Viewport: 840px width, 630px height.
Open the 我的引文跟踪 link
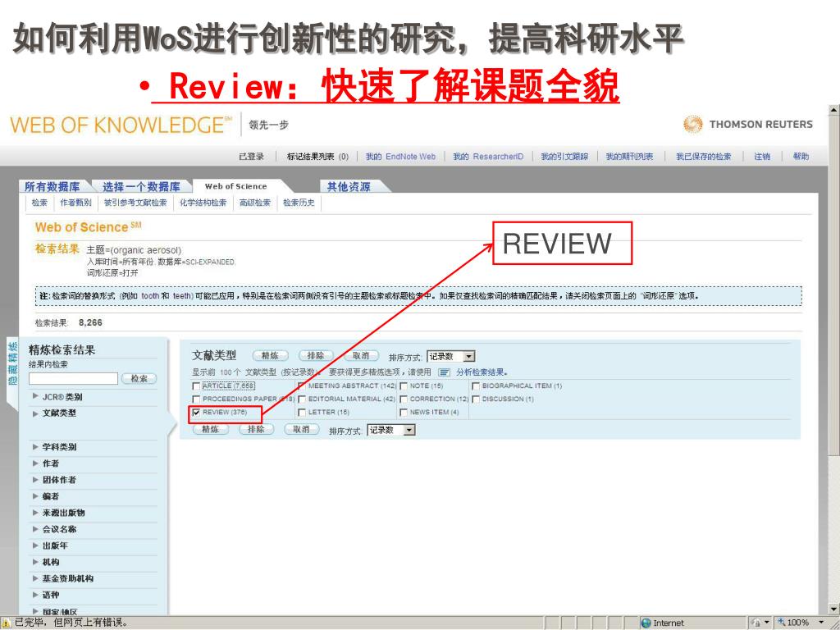564,157
